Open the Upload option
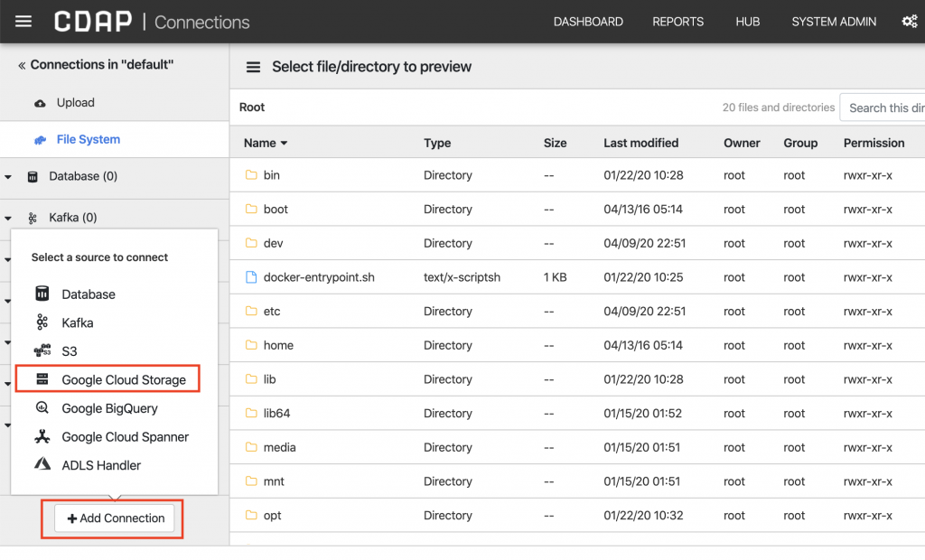 coord(75,103)
